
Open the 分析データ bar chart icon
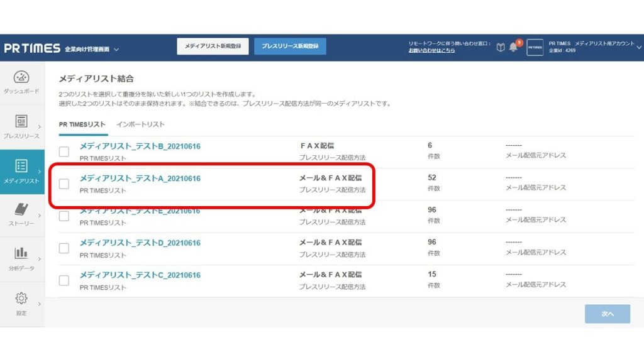tap(21, 253)
